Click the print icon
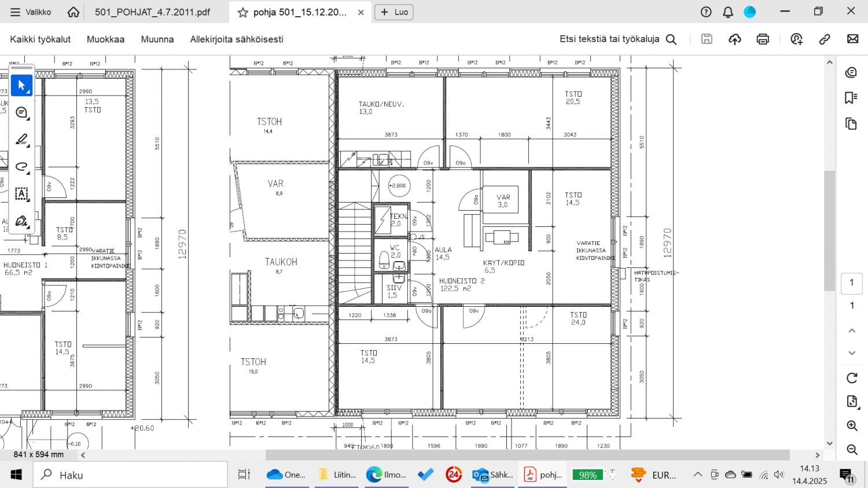 pos(763,39)
